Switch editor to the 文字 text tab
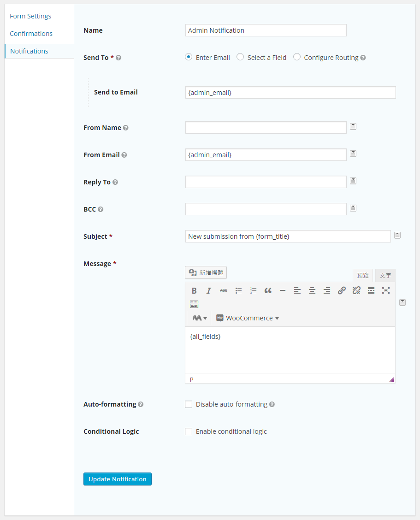This screenshot has height=520, width=420. point(385,276)
